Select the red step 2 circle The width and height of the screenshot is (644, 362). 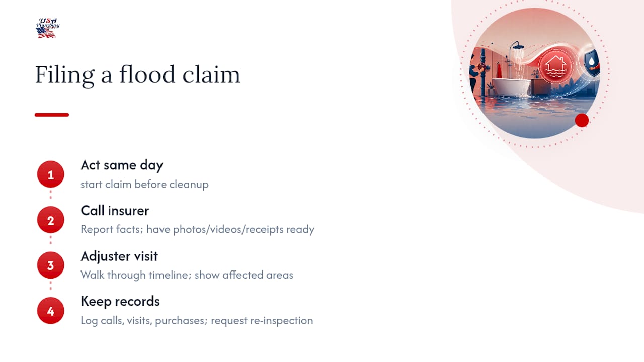[50, 220]
